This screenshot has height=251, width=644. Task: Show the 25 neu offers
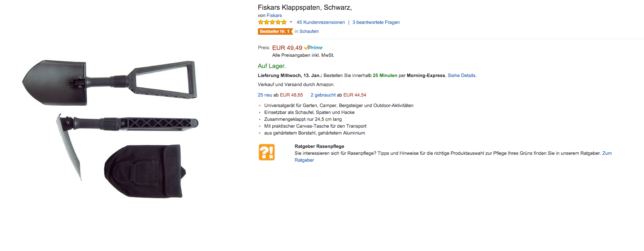[x=265, y=95]
